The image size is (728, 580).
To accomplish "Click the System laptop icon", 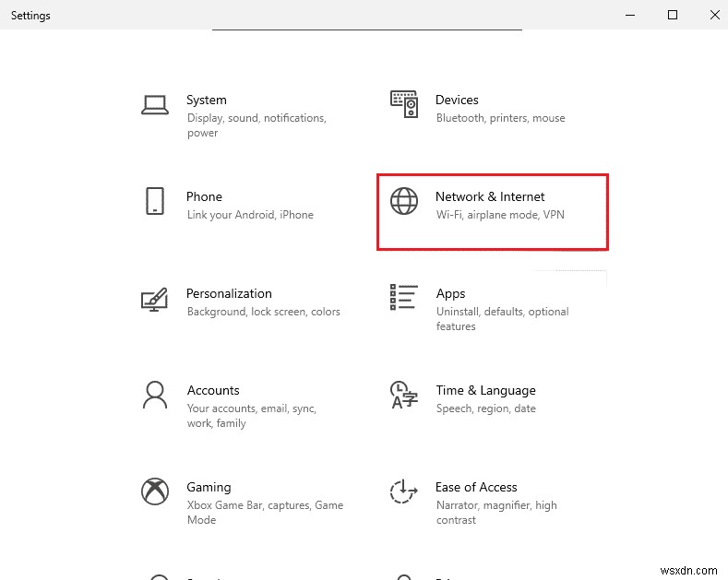I will 154,105.
